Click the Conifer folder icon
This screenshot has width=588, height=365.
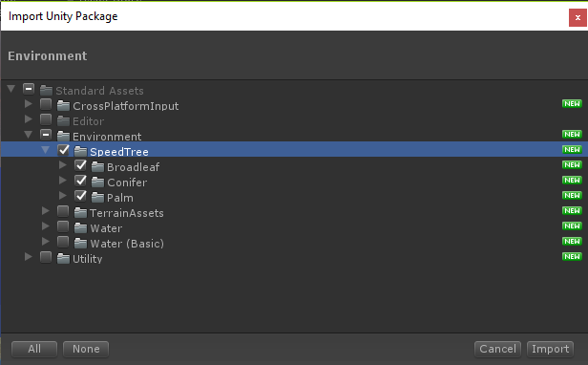tap(97, 182)
